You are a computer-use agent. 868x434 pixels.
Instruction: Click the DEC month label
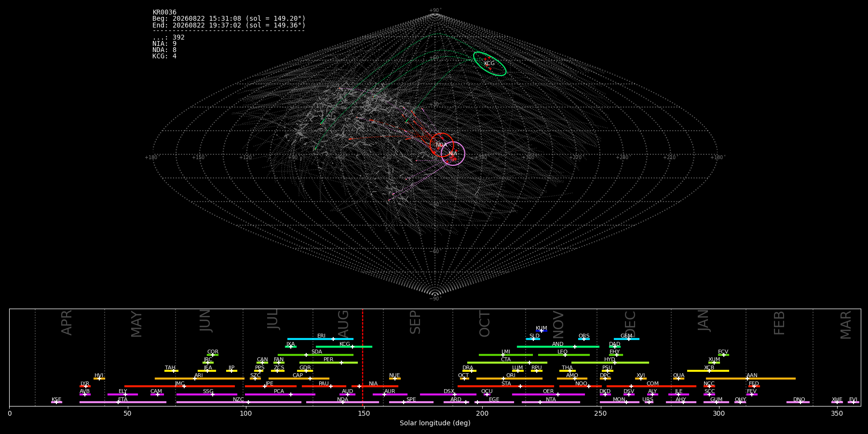(x=630, y=324)
